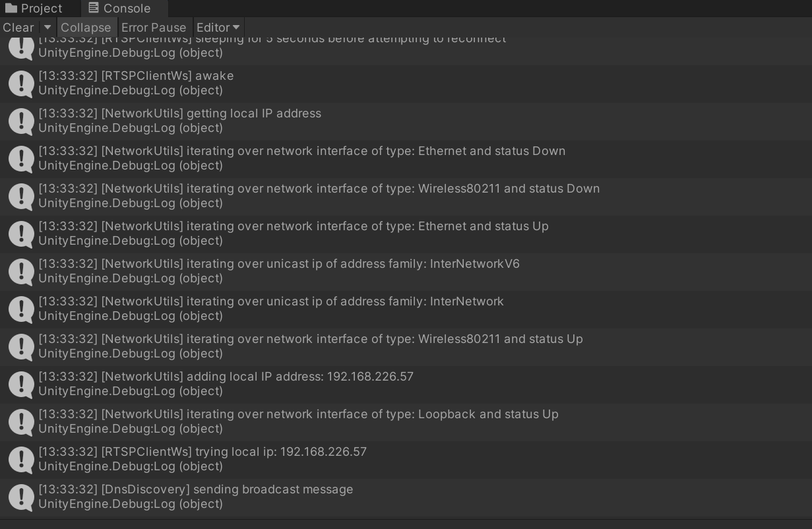
Task: Click the icon beside the Loopback status Up entry
Action: pos(21,421)
